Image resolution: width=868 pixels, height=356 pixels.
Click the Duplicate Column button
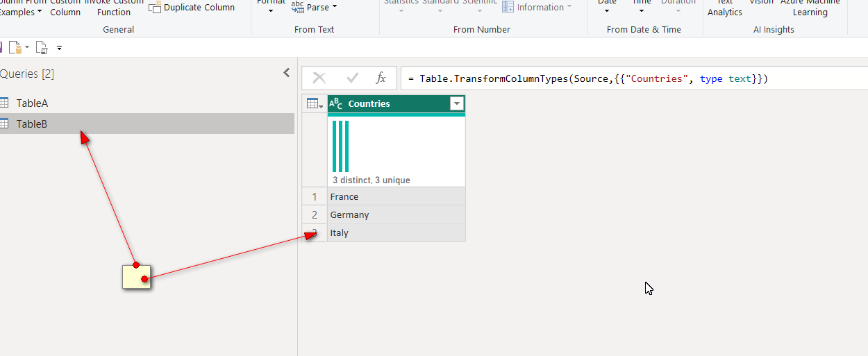click(x=192, y=7)
